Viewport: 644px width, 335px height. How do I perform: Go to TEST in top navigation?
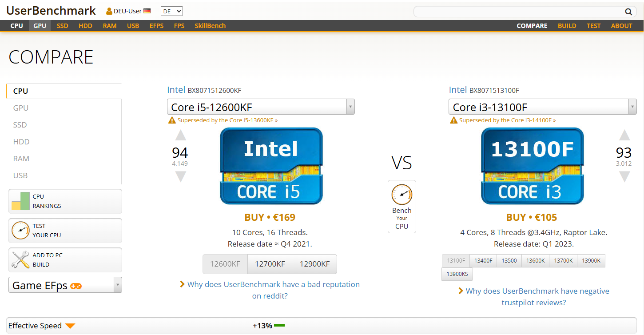click(593, 26)
